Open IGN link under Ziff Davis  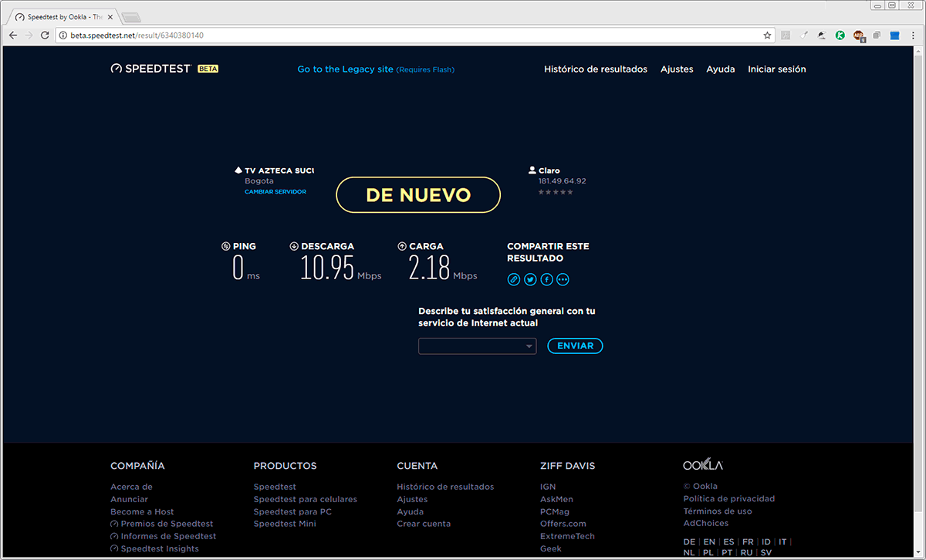(x=548, y=487)
